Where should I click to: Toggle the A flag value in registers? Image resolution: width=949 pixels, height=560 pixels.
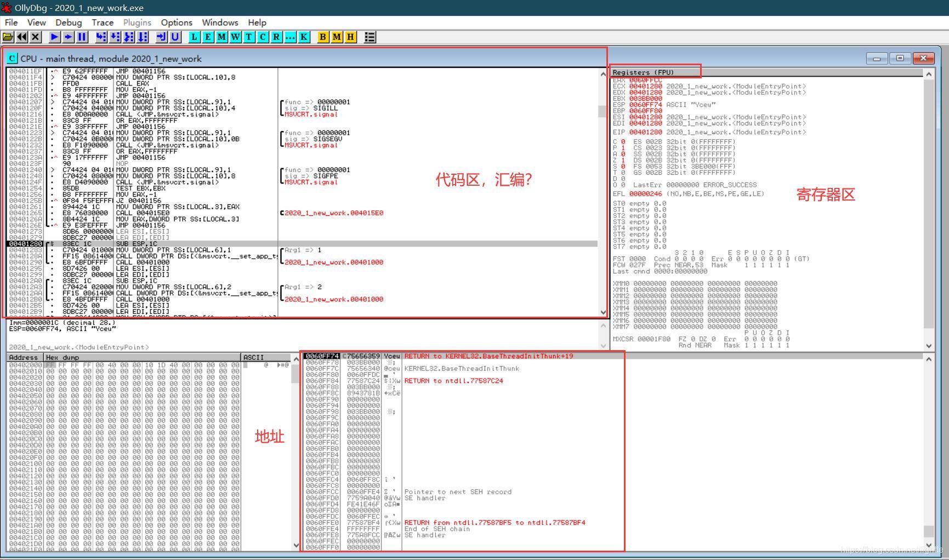[x=623, y=154]
